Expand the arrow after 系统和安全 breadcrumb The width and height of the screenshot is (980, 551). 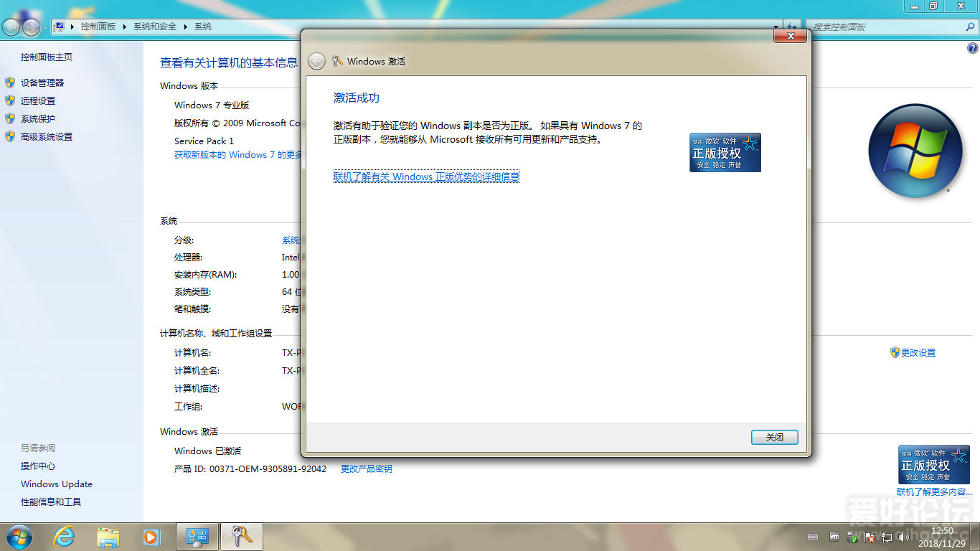185,26
